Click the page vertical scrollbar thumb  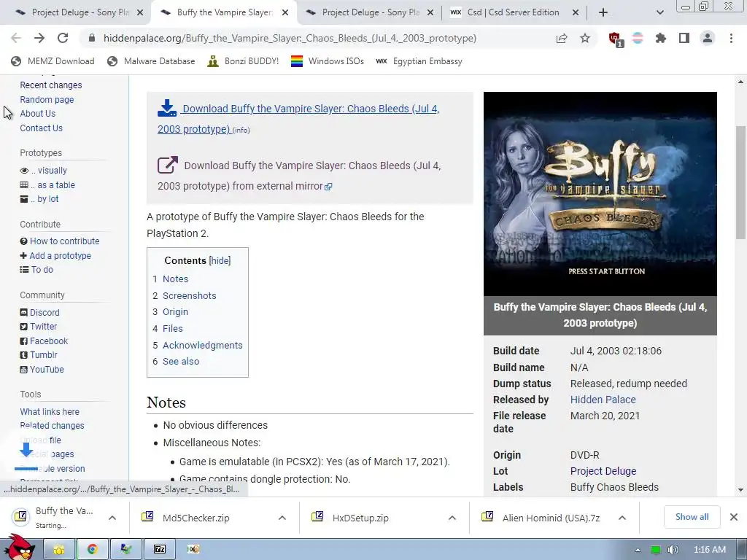point(741,182)
